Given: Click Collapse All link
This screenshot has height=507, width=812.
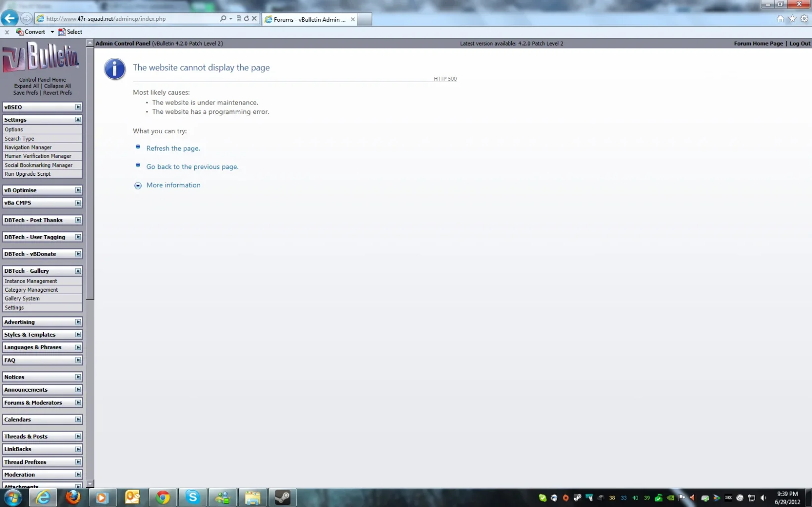Looking at the screenshot, I should [57, 86].
